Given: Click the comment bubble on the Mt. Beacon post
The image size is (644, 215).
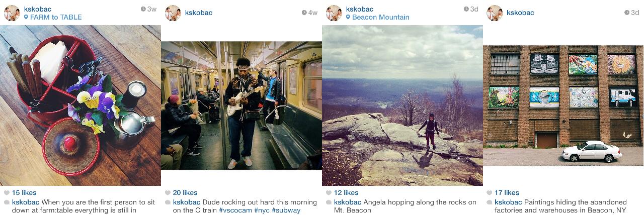Looking at the screenshot, I should pyautogui.click(x=329, y=202).
